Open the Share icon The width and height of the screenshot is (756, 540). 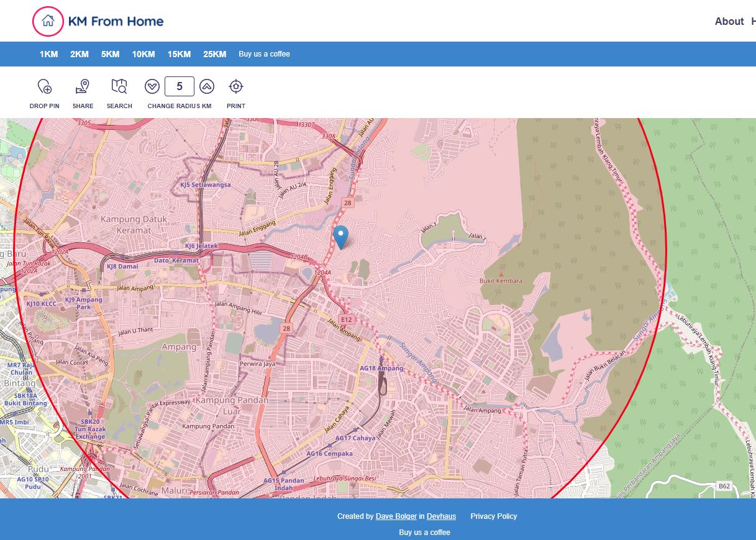point(83,86)
